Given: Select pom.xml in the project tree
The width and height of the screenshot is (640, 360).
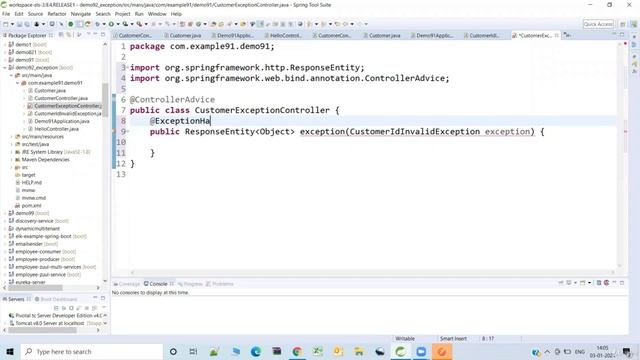Looking at the screenshot, I should click(x=31, y=206).
